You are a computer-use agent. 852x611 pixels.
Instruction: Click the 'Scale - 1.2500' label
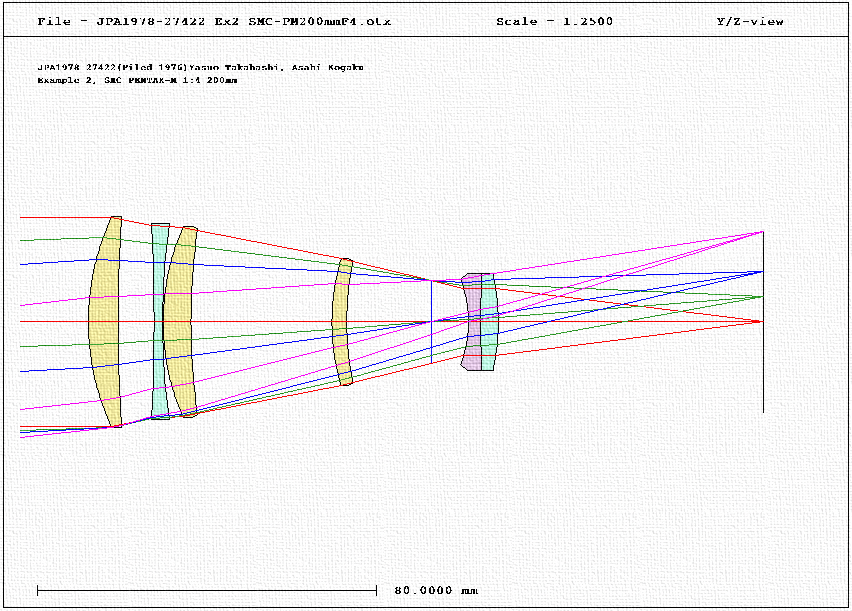click(x=554, y=22)
